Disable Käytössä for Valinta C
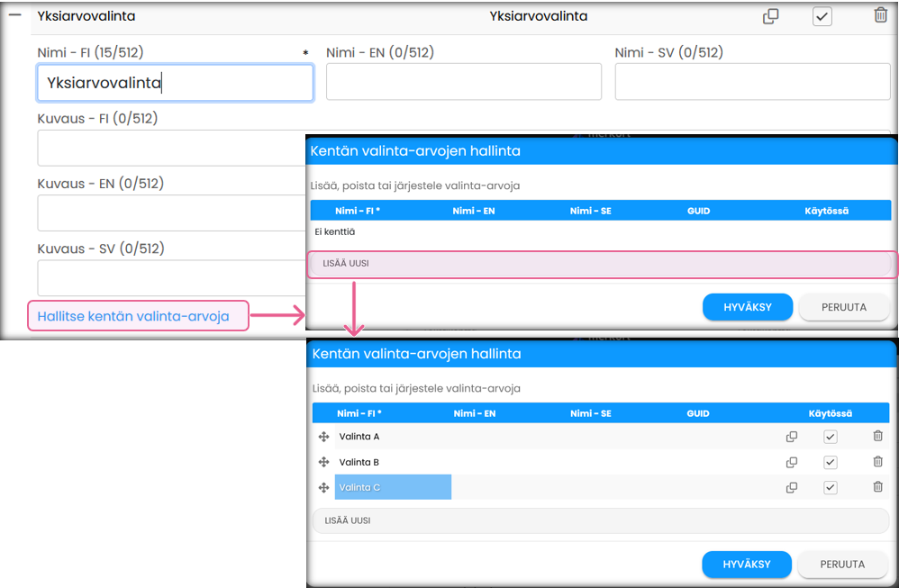 tap(831, 487)
